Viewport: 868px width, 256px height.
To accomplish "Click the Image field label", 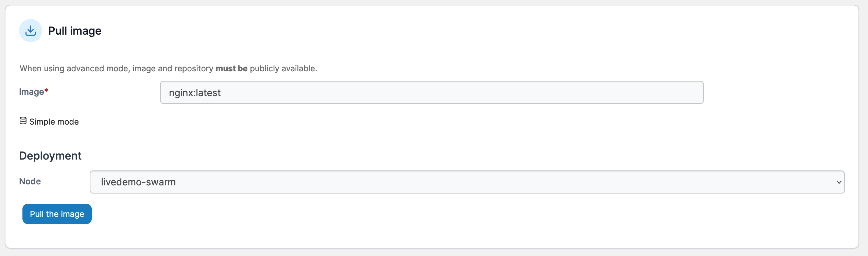I will (31, 92).
